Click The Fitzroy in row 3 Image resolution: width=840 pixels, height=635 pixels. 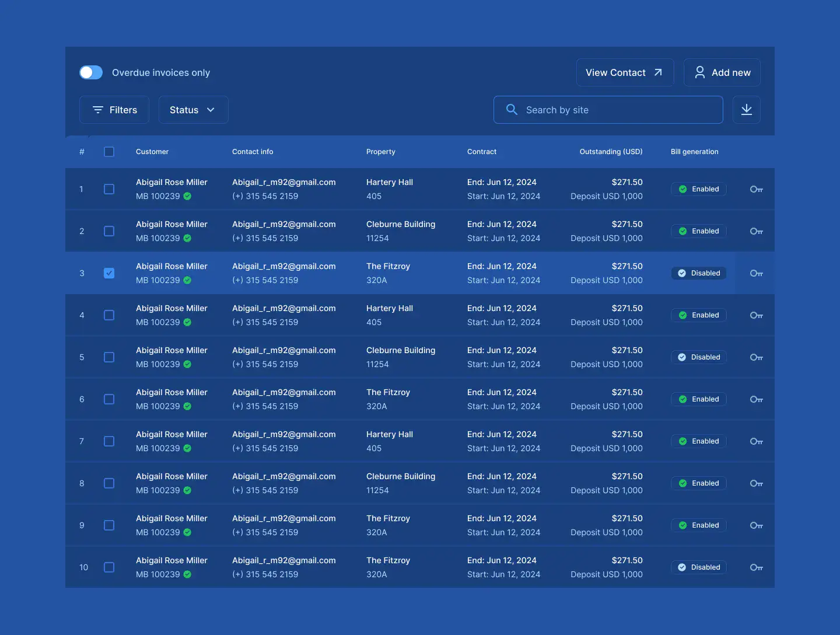[388, 266]
